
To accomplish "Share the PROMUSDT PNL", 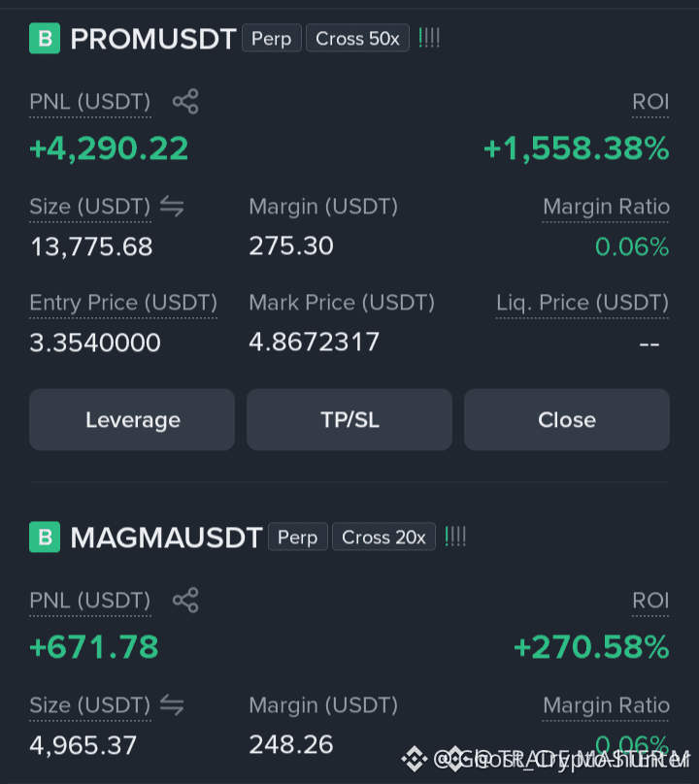I will coord(185,102).
